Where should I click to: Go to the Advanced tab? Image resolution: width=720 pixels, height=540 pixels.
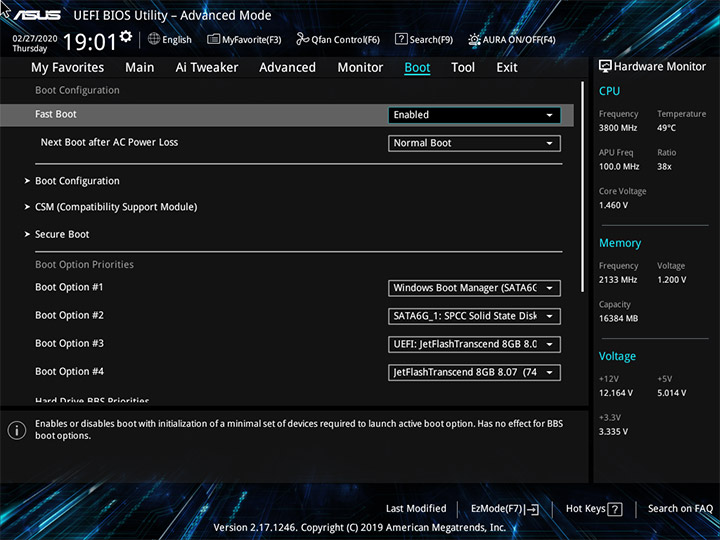[287, 68]
